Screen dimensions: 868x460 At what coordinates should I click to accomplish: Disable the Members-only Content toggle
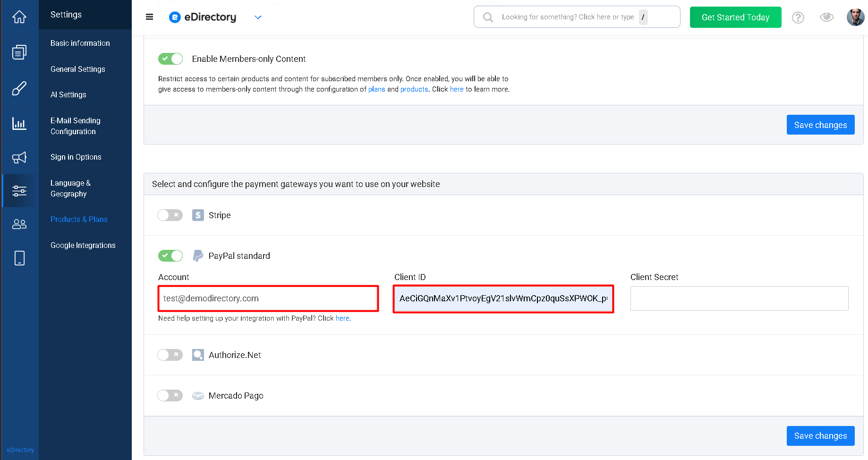coord(170,59)
